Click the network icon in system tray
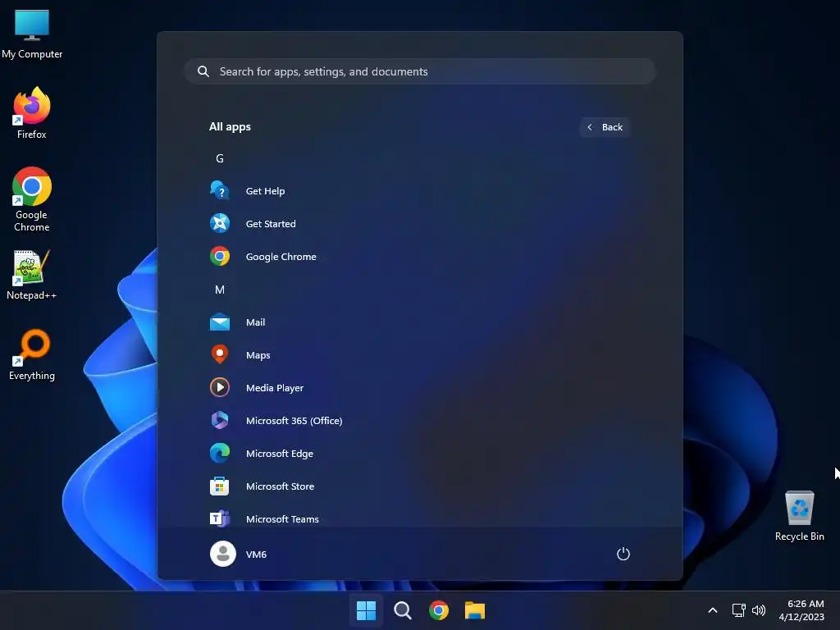 [x=739, y=610]
